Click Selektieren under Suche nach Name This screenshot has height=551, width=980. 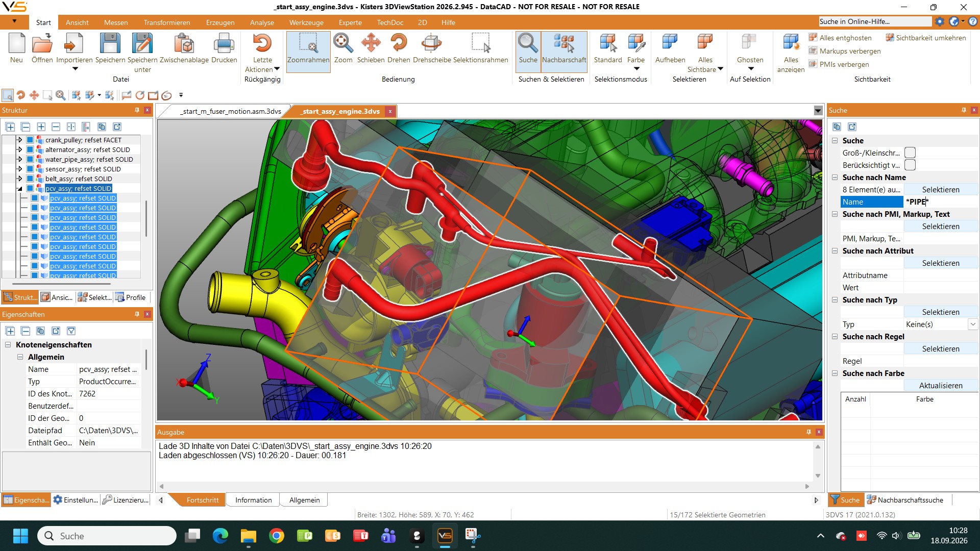941,190
